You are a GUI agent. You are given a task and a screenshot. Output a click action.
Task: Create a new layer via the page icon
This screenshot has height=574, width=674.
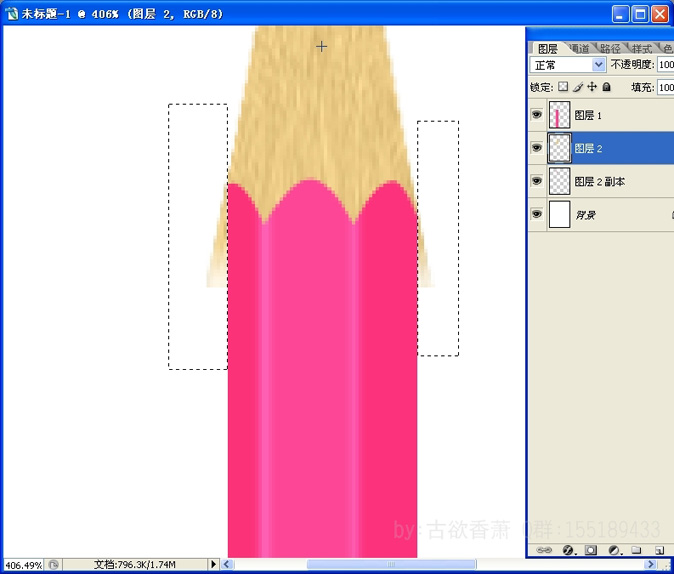659,550
